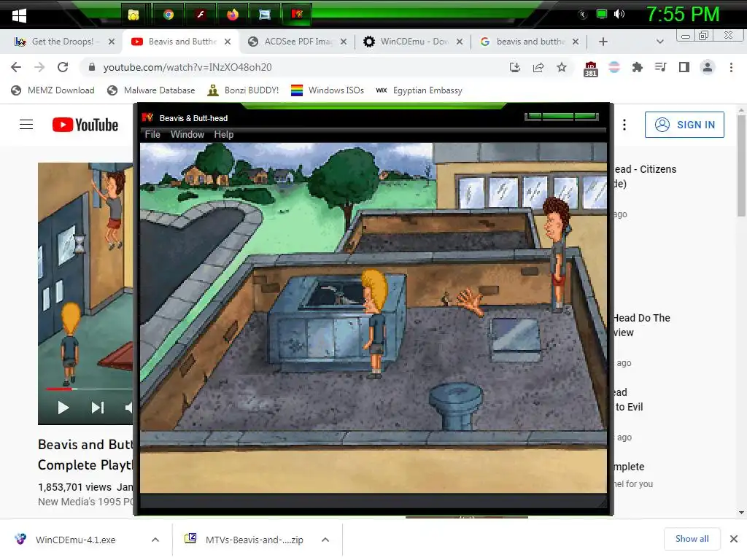Expand MTVs-Beavis-and zip download options

[325, 540]
